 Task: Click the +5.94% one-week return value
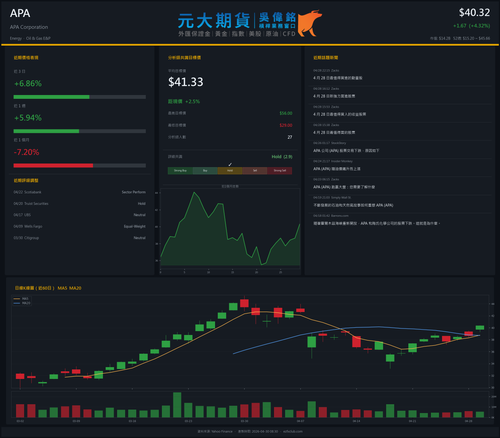tap(28, 118)
